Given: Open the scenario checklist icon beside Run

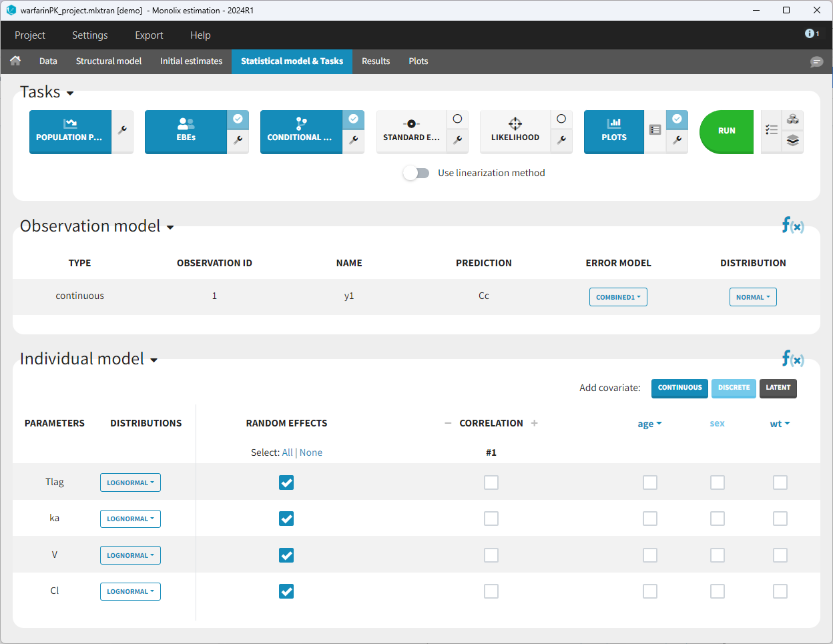Looking at the screenshot, I should (772, 130).
